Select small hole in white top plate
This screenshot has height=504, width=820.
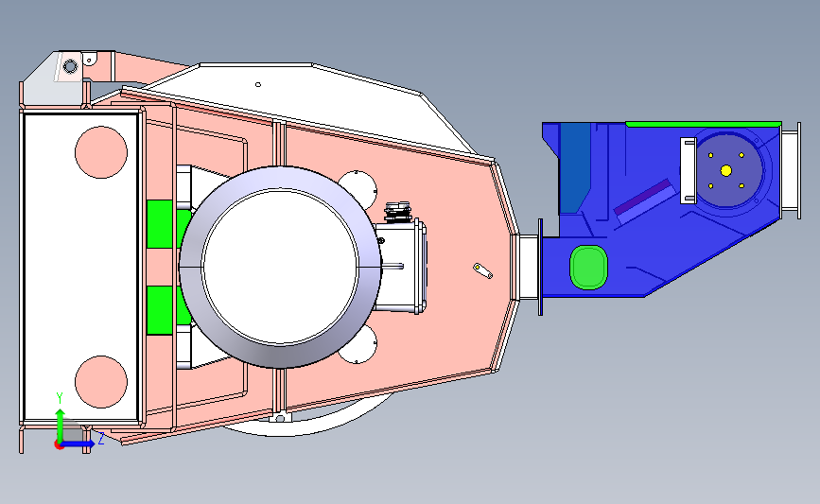coord(258,84)
